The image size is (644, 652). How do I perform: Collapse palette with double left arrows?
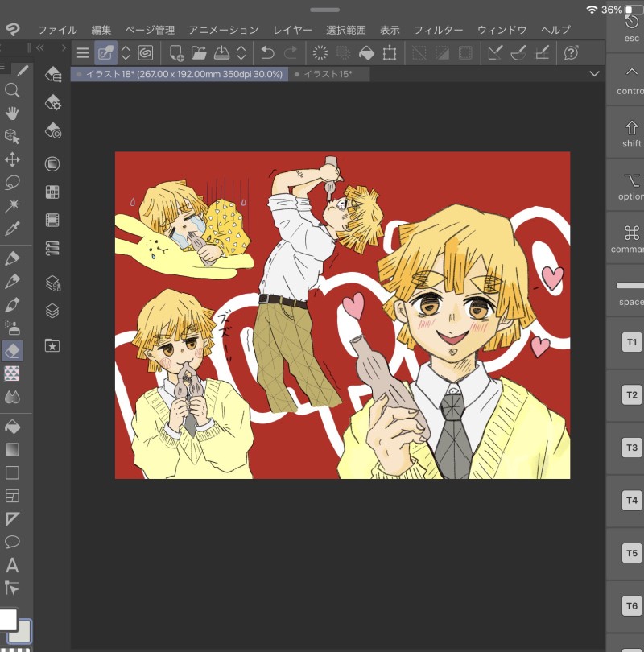(40, 47)
